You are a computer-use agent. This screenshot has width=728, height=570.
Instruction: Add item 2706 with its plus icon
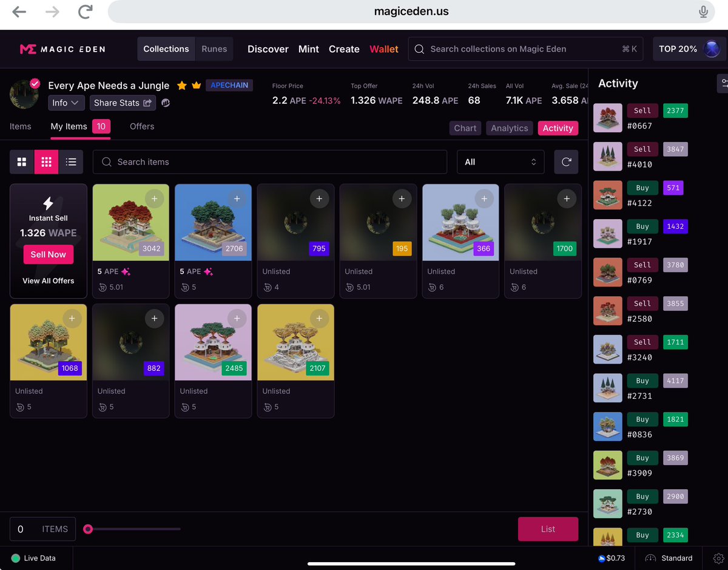point(237,198)
